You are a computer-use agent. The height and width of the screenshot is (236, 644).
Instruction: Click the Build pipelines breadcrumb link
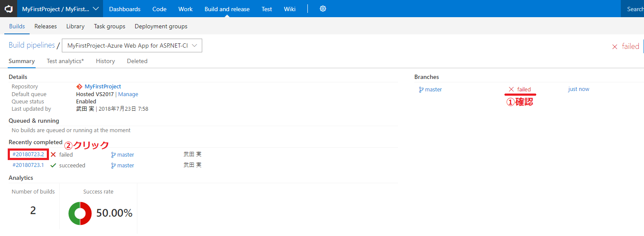click(x=32, y=45)
